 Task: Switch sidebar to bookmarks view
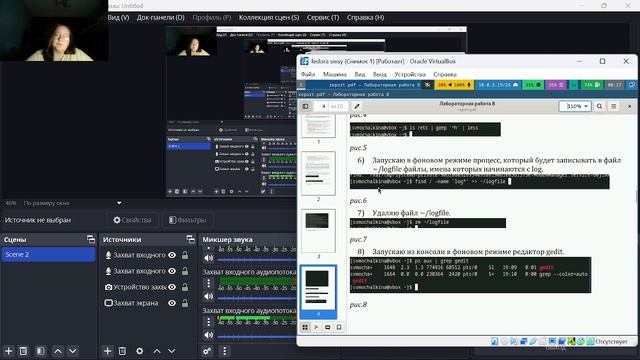339,327
